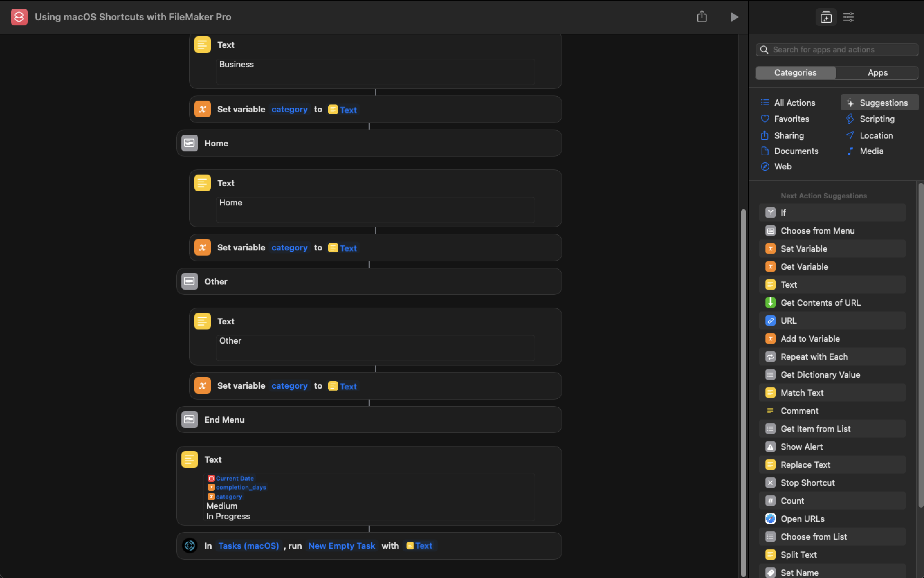This screenshot has height=578, width=924.
Task: Click the Tasks app icon in the run action
Action: coord(189,546)
